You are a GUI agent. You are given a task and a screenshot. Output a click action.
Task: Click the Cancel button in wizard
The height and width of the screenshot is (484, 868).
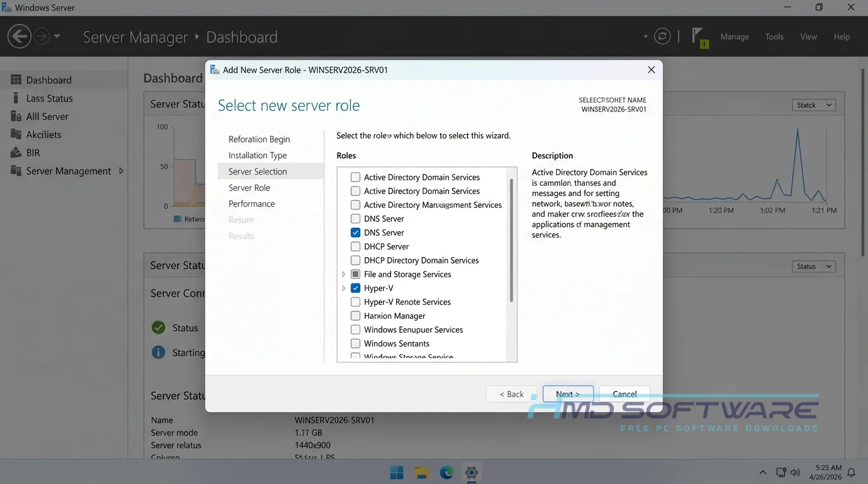click(x=625, y=394)
